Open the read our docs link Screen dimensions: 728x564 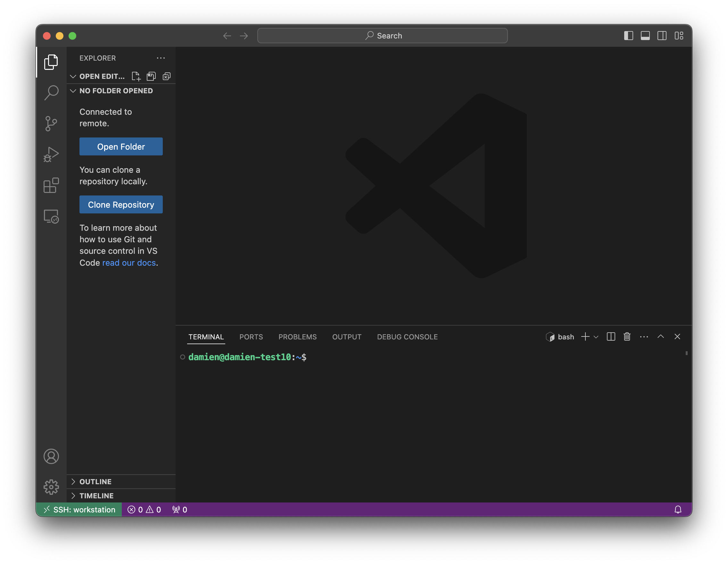coord(129,263)
